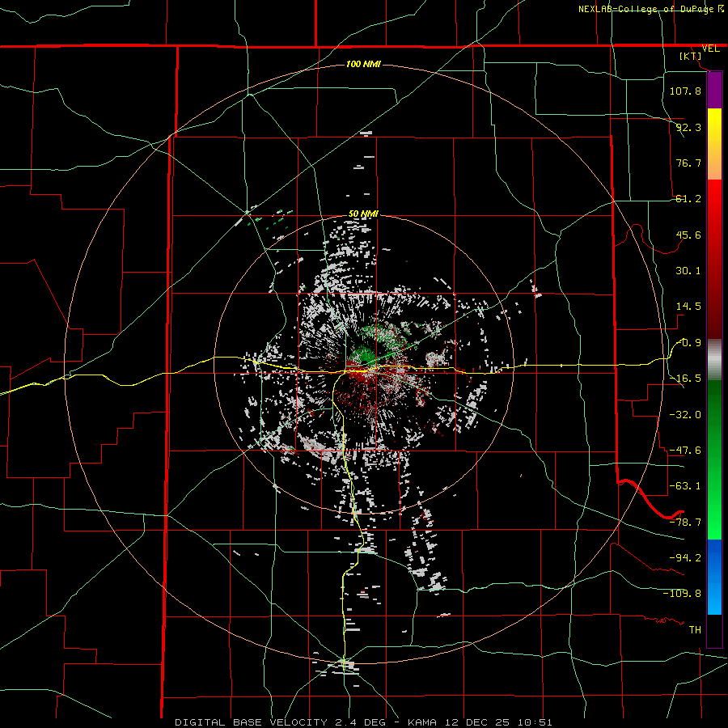
Task: Select the 30.1 scale value
Action: pos(688,271)
